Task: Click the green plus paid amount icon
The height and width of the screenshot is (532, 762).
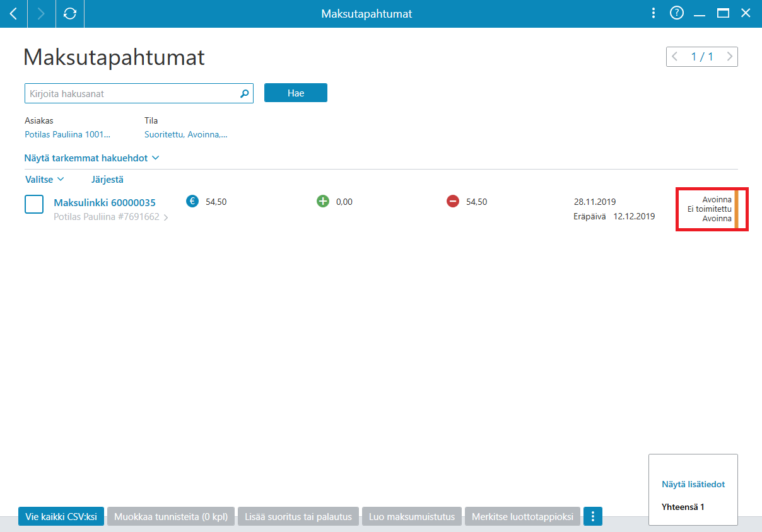Action: click(323, 202)
